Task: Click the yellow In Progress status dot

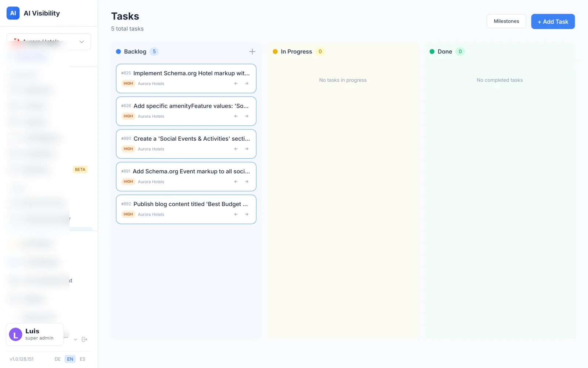Action: (275, 52)
